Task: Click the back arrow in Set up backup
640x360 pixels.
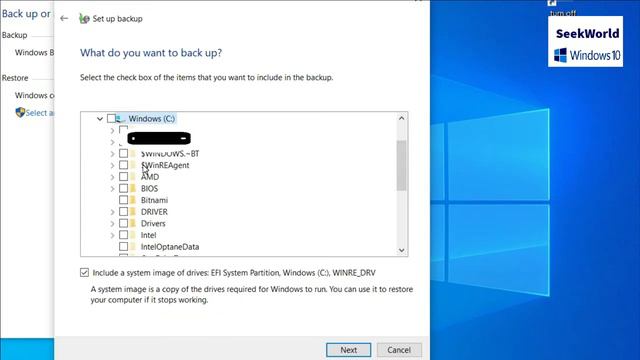Action: coord(64,18)
